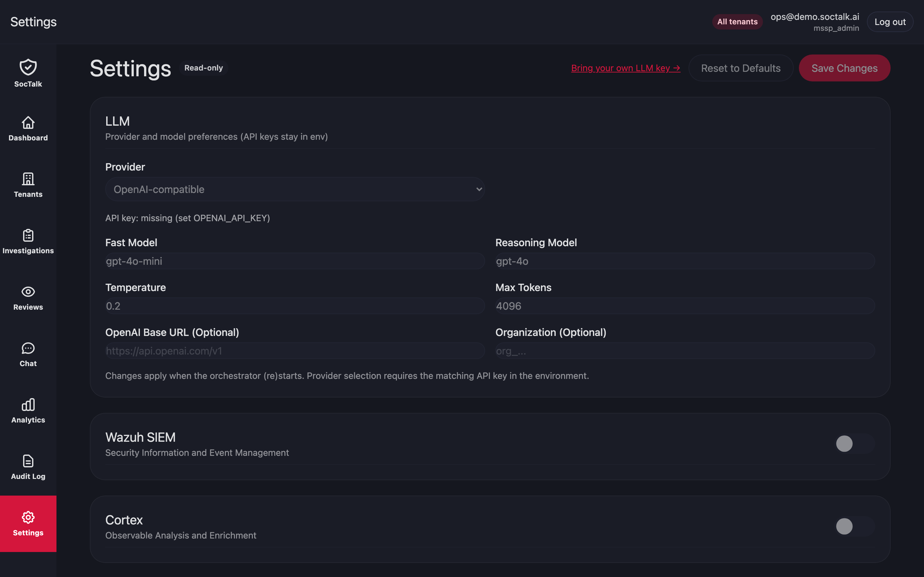
Task: Open Reviews eye icon
Action: tap(28, 292)
